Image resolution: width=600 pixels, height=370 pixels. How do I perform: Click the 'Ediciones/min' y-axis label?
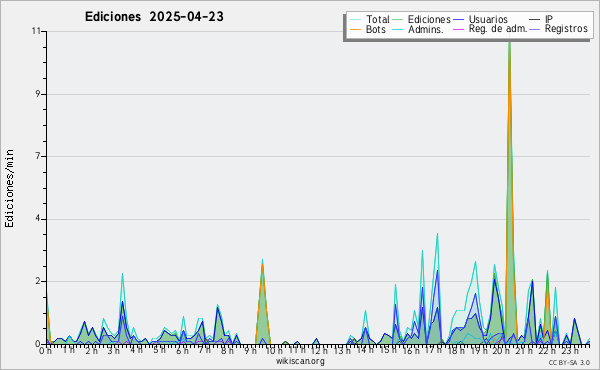[9, 188]
